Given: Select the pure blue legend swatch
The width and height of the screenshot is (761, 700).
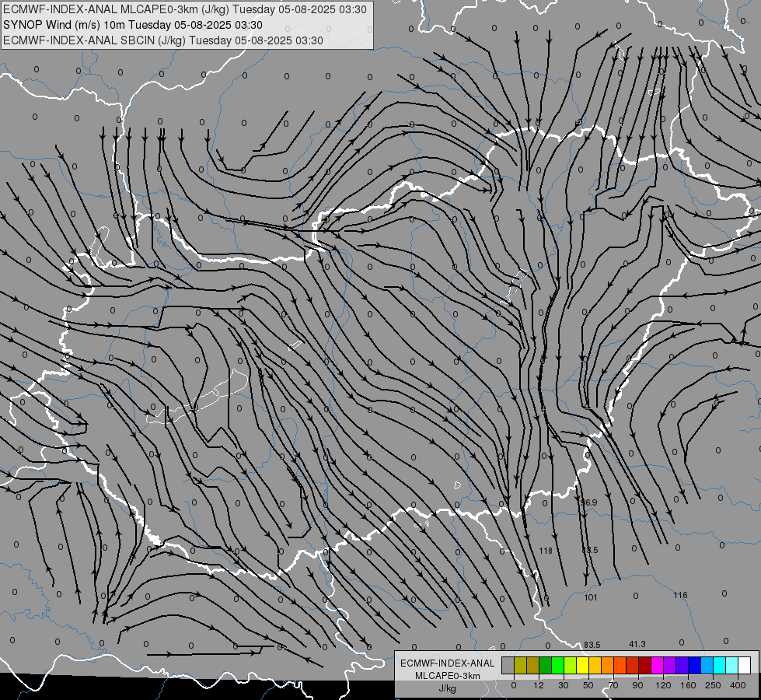Looking at the screenshot, I should click(694, 665).
